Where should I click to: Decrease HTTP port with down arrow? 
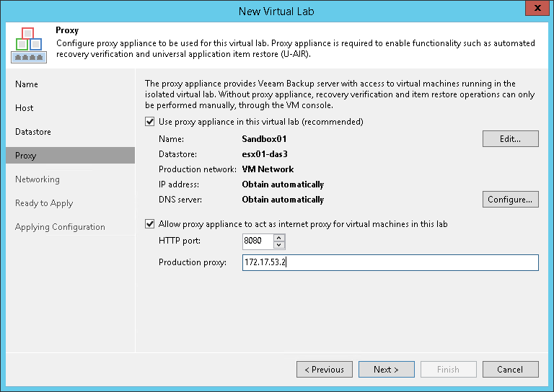pos(280,245)
